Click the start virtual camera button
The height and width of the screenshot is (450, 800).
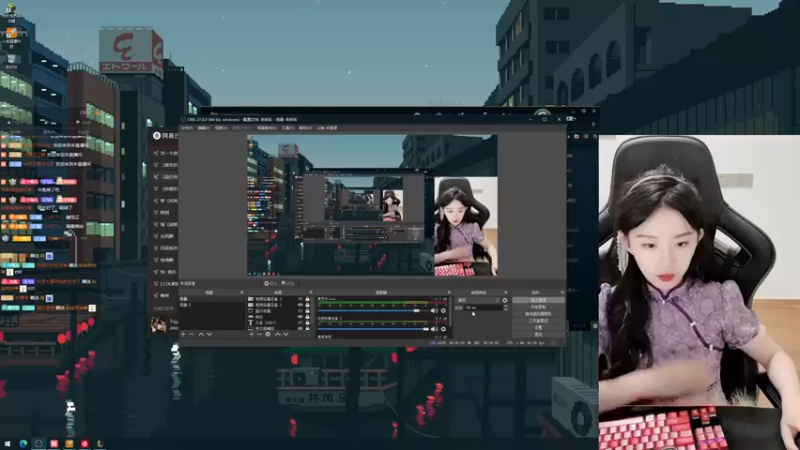[538, 314]
